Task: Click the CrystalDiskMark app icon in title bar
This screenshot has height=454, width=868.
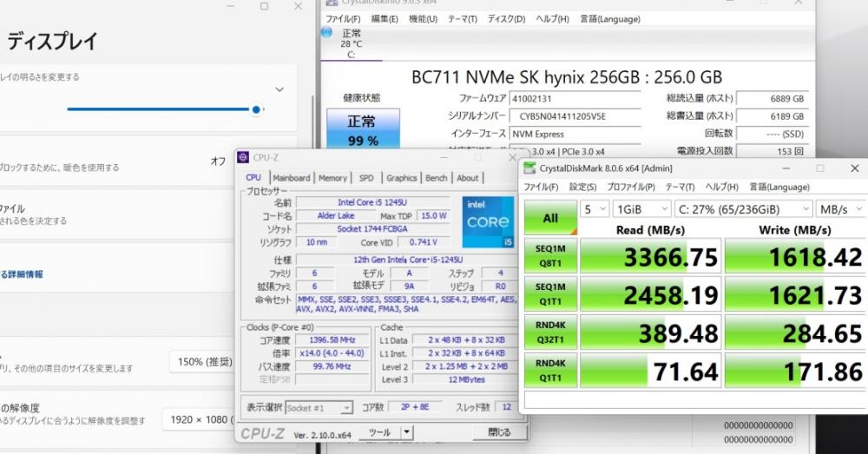Action: [529, 168]
